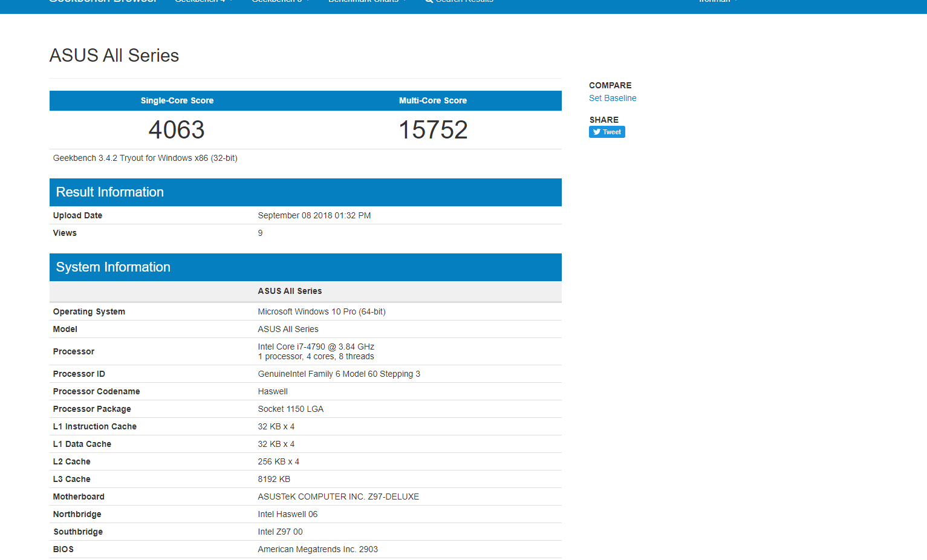Select Intel Haswell 06 northbridge value
The width and height of the screenshot is (927, 560).
pos(288,514)
